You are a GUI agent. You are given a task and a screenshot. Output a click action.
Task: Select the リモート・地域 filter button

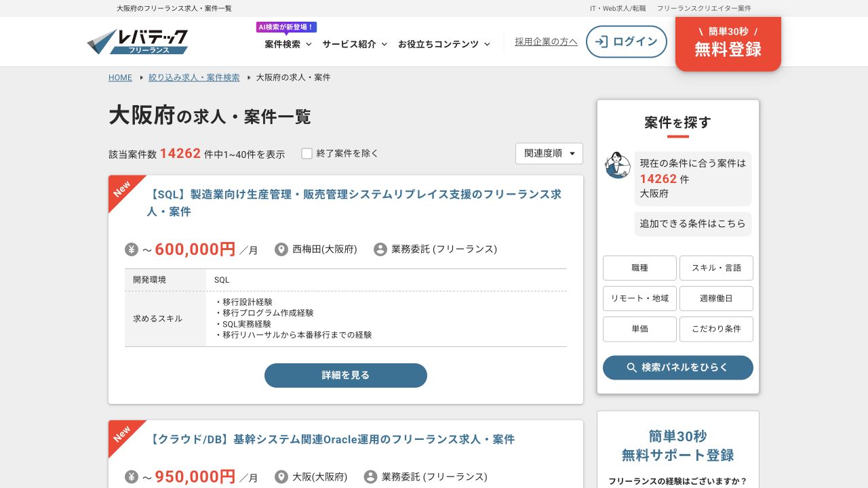click(639, 298)
